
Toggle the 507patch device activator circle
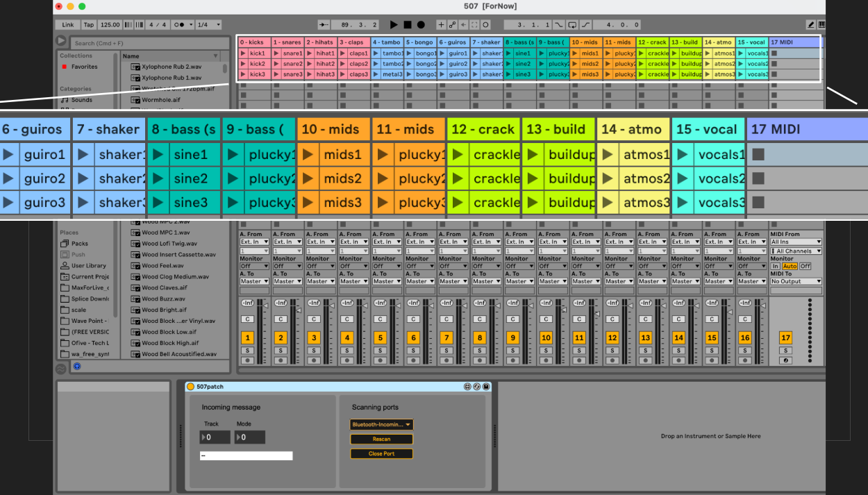(x=191, y=387)
